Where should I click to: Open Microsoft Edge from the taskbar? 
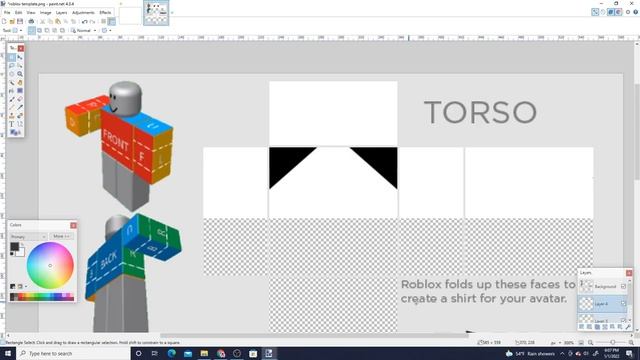tap(171, 353)
